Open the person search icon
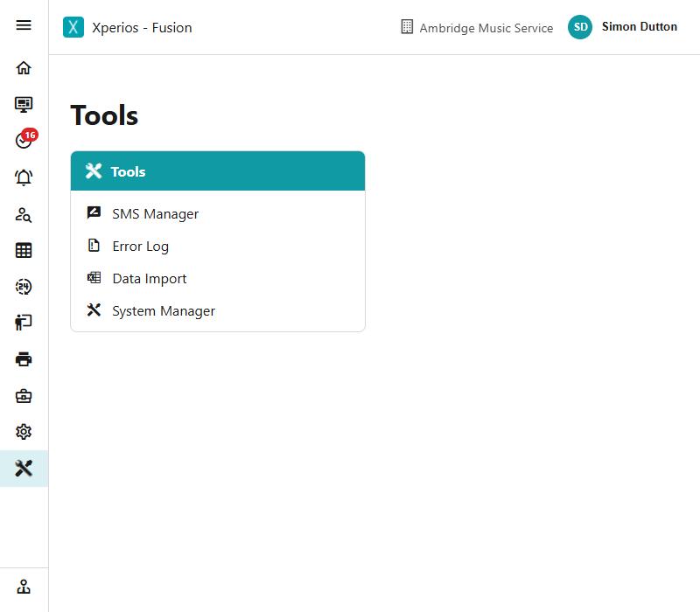 click(x=24, y=215)
